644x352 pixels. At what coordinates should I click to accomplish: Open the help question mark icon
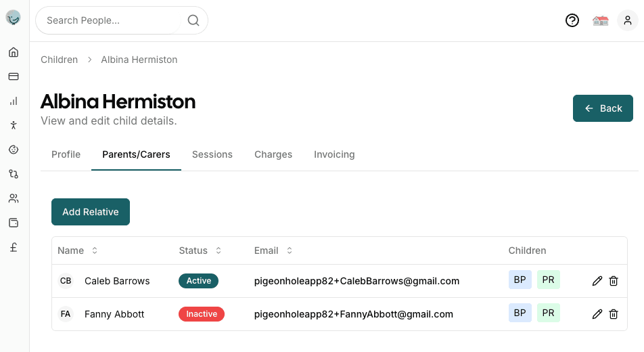572,20
